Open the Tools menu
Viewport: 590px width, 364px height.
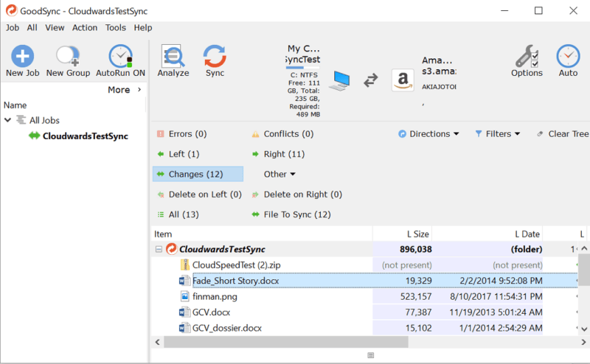click(116, 27)
